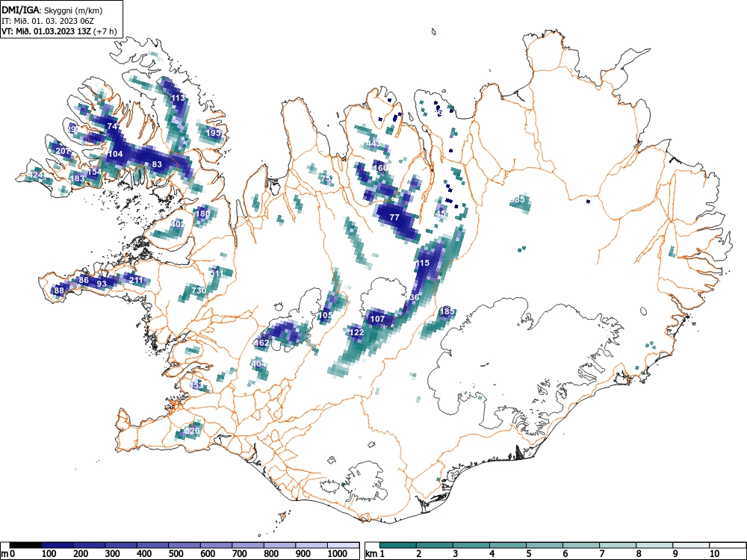The height and width of the screenshot is (560, 747).
Task: Select the 'km' unit label on the legend
Action: click(x=371, y=554)
